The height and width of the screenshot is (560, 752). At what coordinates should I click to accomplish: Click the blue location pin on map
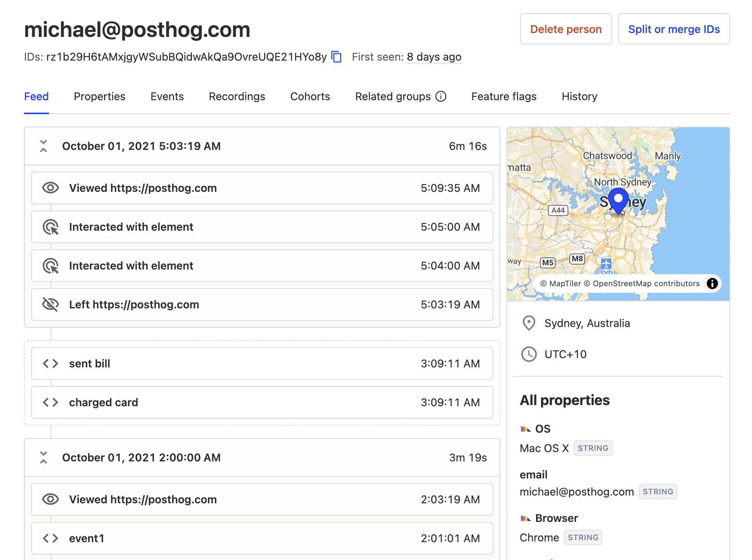click(618, 200)
